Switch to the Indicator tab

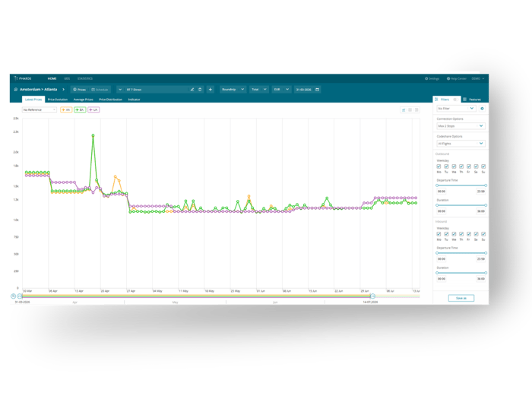pos(134,100)
